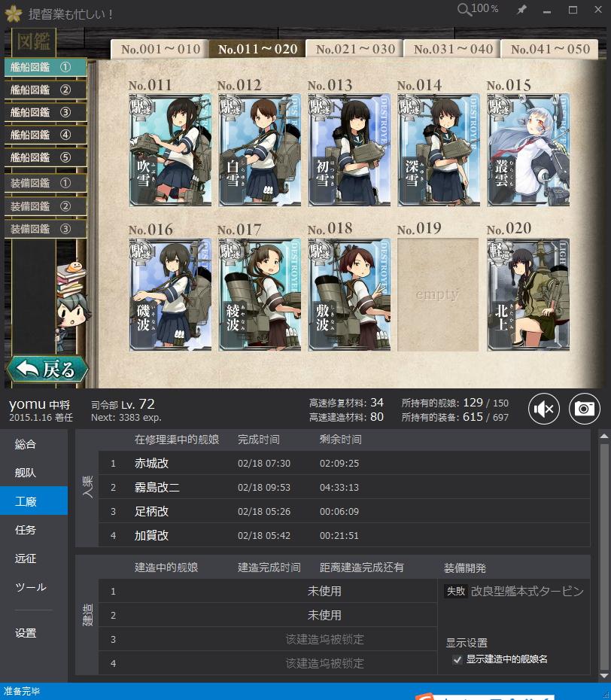Select the No.014 深雪 ship card
Viewport: 611px width, 700px height.
439,150
